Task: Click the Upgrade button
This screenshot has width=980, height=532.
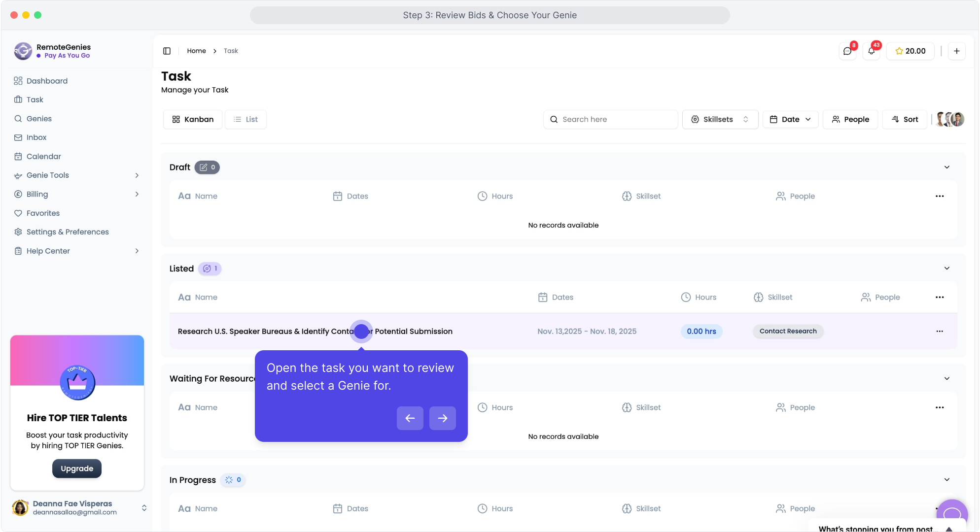Action: point(77,468)
